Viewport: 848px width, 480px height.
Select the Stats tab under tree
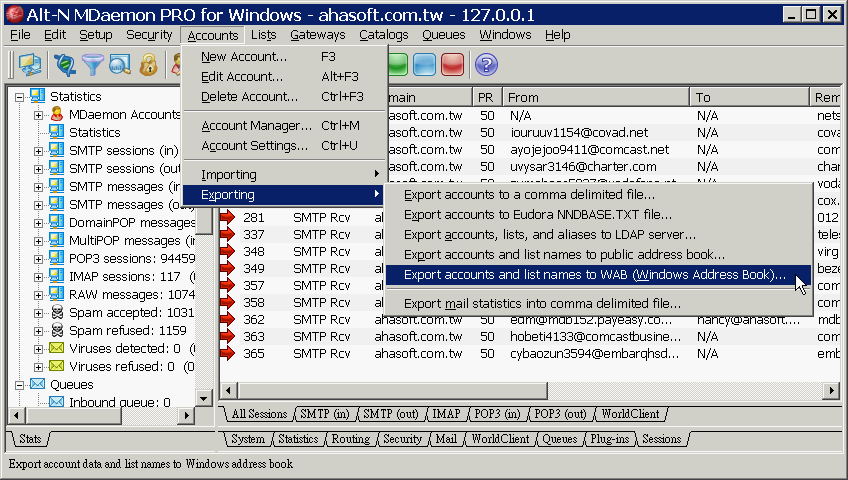point(30,439)
